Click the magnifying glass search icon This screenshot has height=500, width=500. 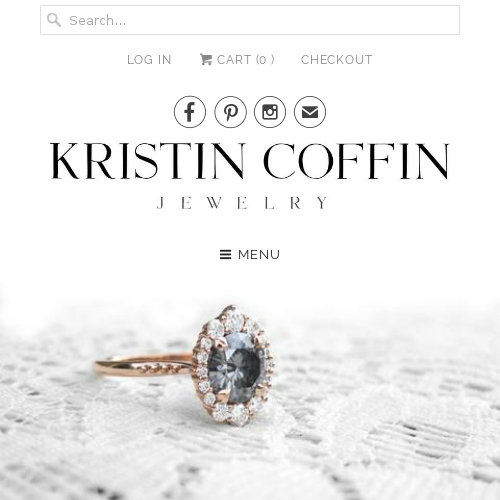(54, 20)
